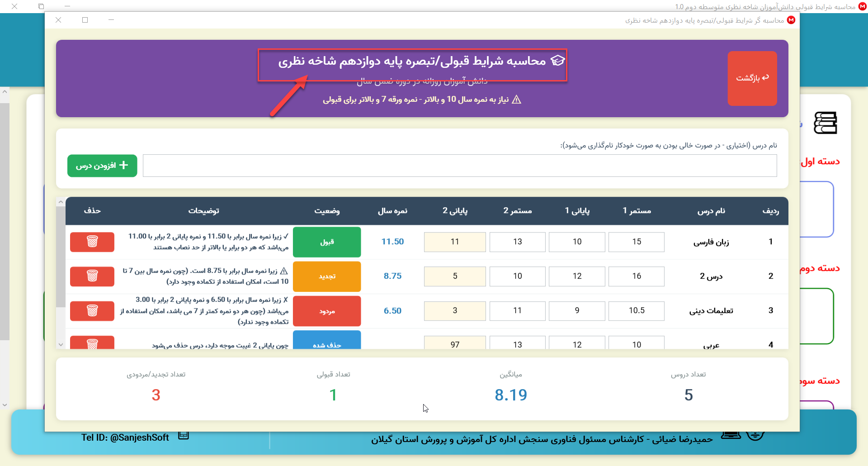Click trash icon in the عربی row
This screenshot has width=868, height=466.
coord(92,343)
